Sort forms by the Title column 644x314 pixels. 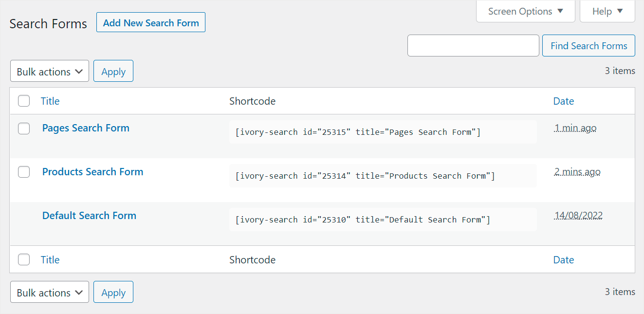[50, 101]
